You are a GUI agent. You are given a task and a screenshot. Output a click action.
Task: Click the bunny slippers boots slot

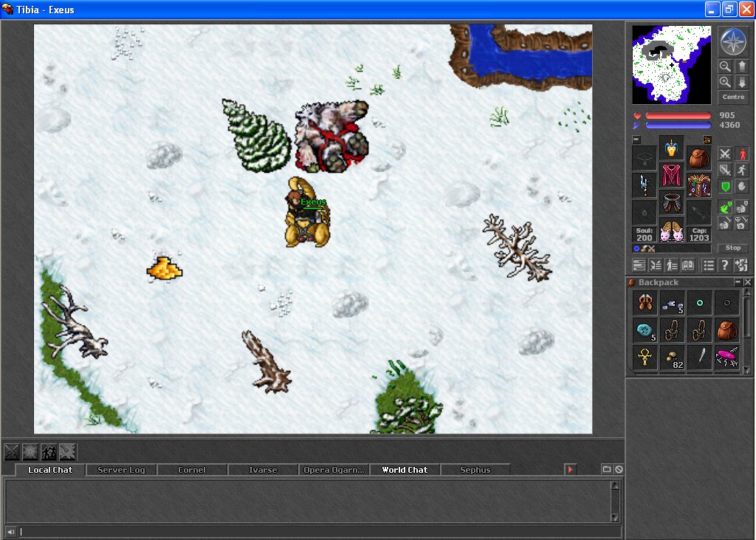point(672,230)
